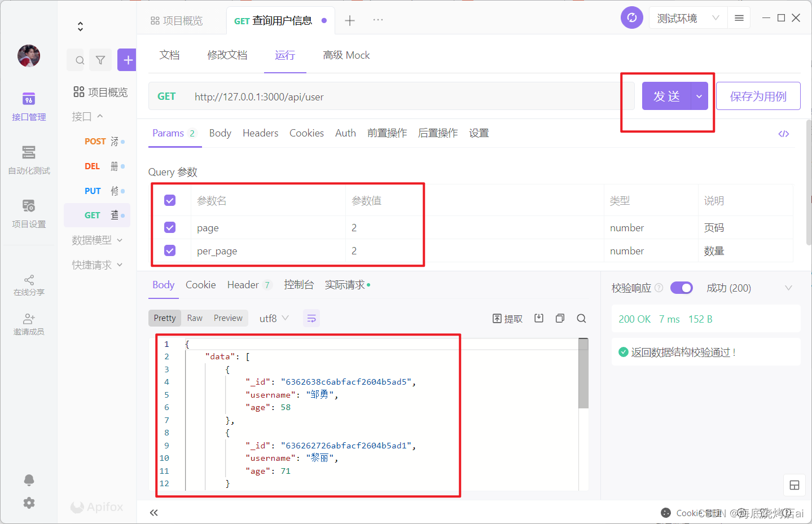Screen dimensions: 812x524
Task: Click the purple sync refresh icon
Action: pos(632,17)
